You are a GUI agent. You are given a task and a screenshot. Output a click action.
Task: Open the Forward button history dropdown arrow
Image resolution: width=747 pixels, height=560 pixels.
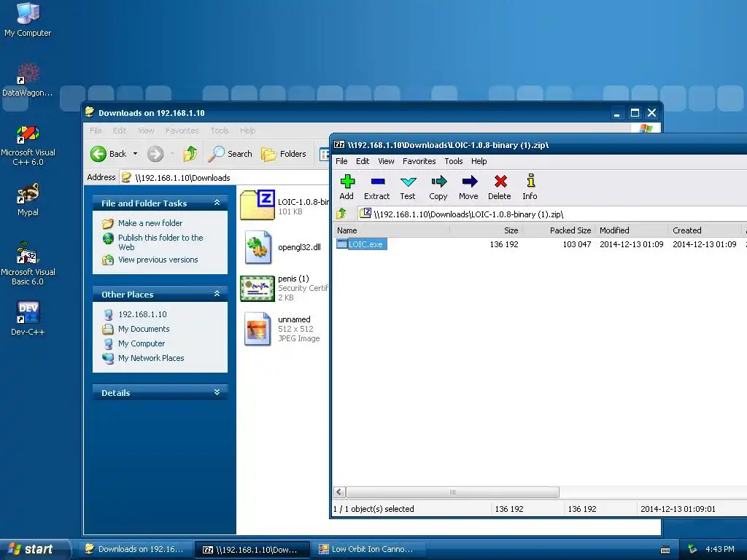point(172,154)
